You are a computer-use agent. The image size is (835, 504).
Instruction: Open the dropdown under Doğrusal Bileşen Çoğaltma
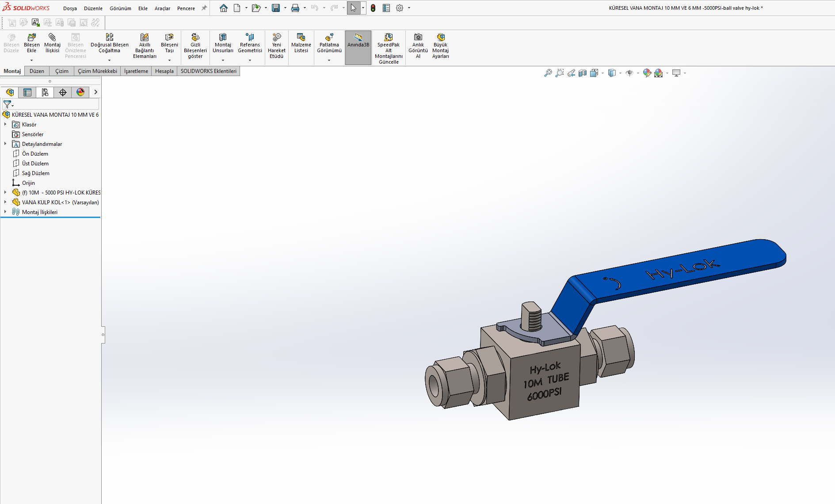pos(109,60)
